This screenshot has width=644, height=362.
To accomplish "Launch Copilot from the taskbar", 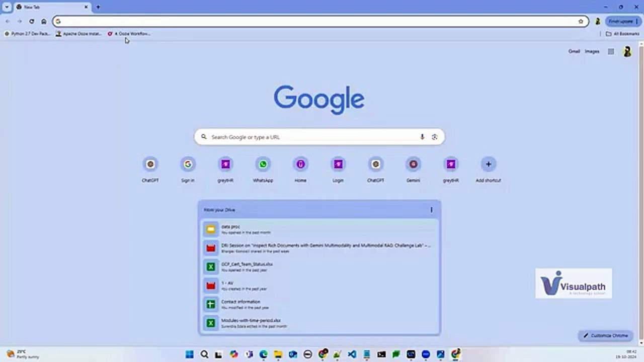I will [x=234, y=354].
